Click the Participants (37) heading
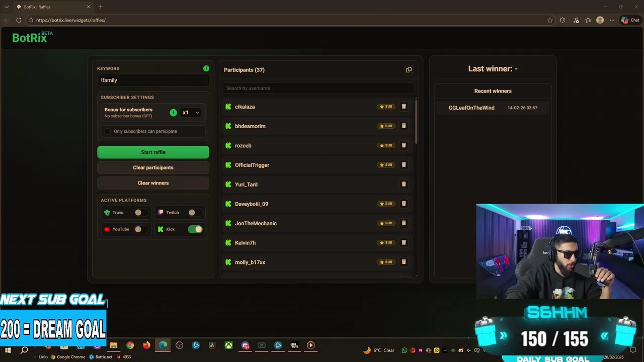The width and height of the screenshot is (644, 362). tap(244, 70)
